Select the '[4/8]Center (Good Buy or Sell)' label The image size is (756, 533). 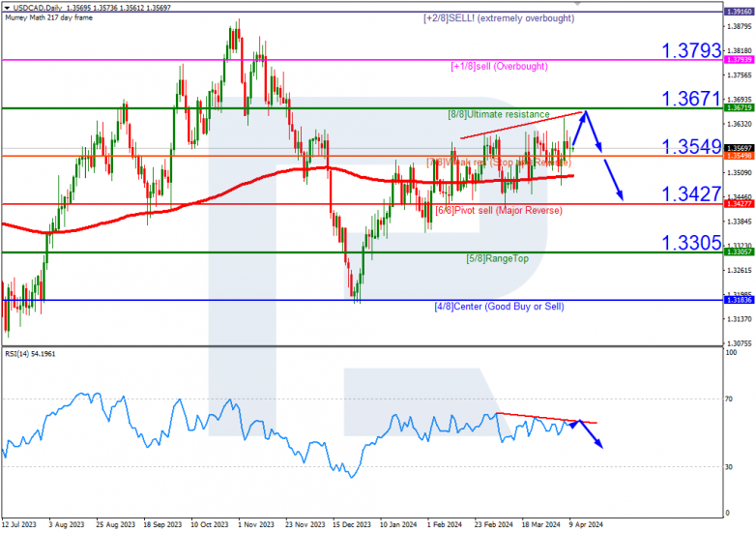click(x=499, y=307)
